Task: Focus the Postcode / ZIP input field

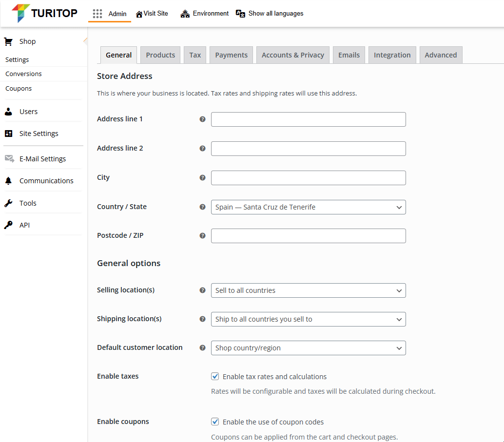Action: point(308,236)
